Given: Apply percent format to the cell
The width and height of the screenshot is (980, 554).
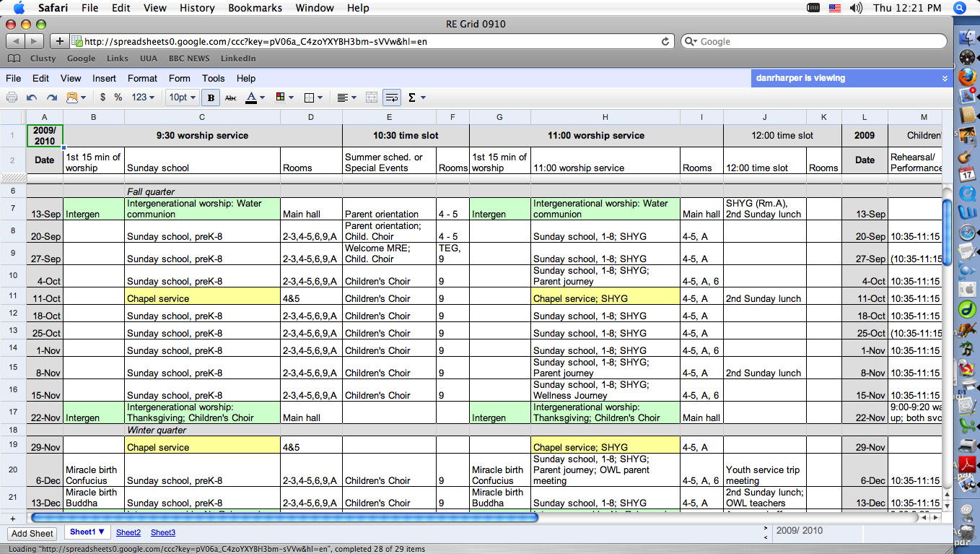Looking at the screenshot, I should tap(118, 98).
